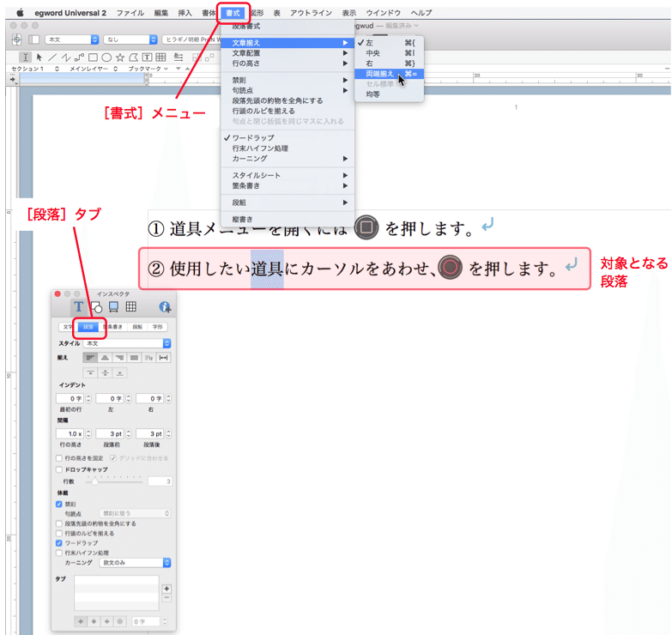Choose 均等 in alignment submenu
The width and height of the screenshot is (672, 635).
[x=389, y=94]
